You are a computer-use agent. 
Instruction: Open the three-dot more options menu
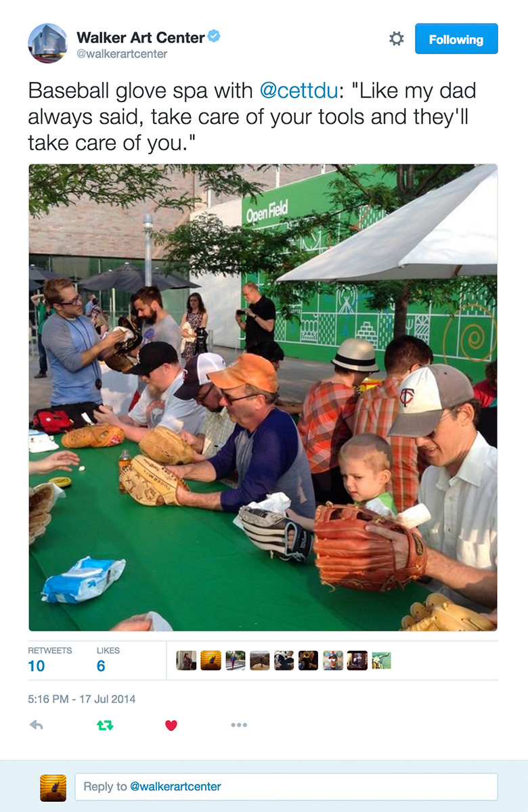tap(239, 725)
